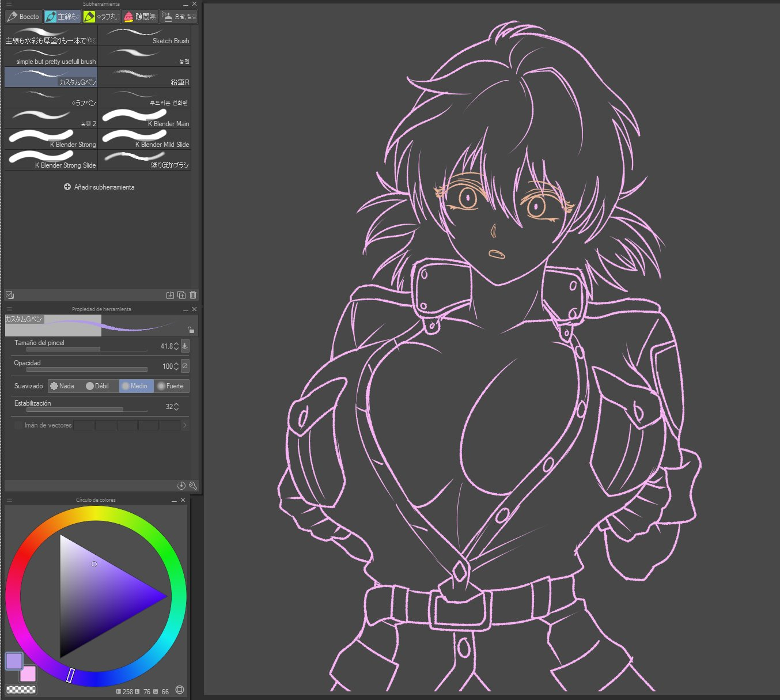Click the duplicate subtool icon
Screen dimensions: 780x700
click(x=181, y=295)
